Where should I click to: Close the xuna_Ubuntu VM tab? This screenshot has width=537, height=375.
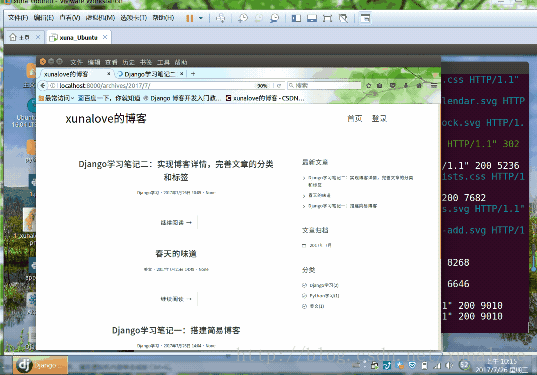[x=105, y=37]
